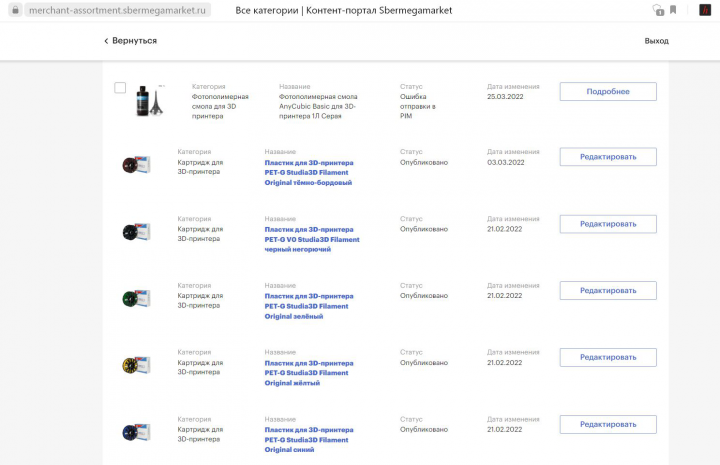Open PET-G Original жёлтый product link

tap(309, 373)
